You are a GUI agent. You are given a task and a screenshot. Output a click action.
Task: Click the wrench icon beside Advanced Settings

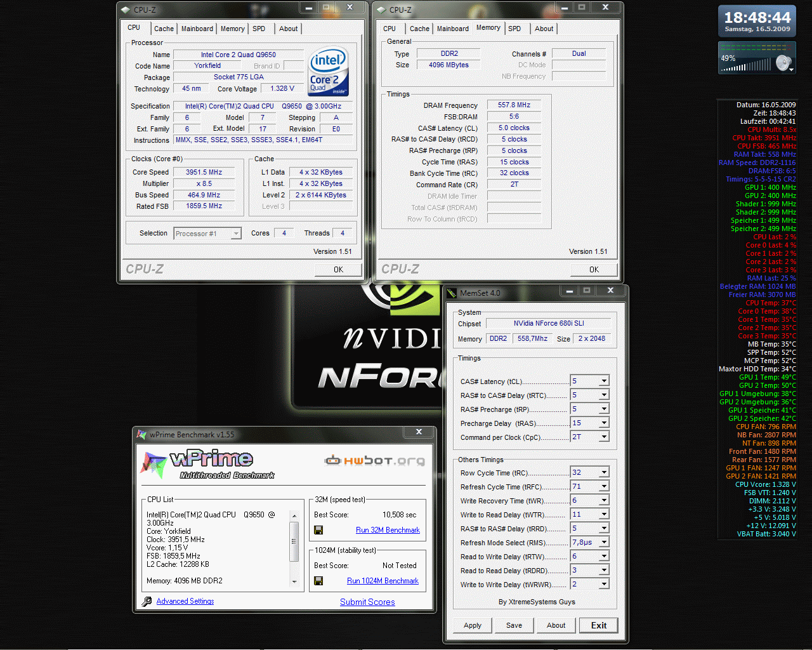(147, 601)
